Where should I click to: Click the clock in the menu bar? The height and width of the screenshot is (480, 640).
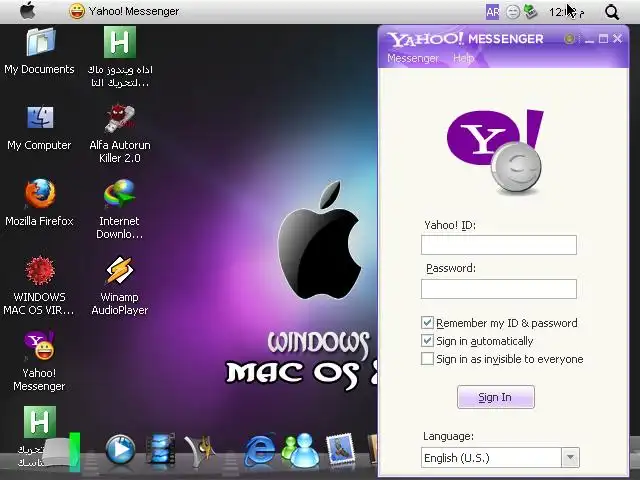567,12
